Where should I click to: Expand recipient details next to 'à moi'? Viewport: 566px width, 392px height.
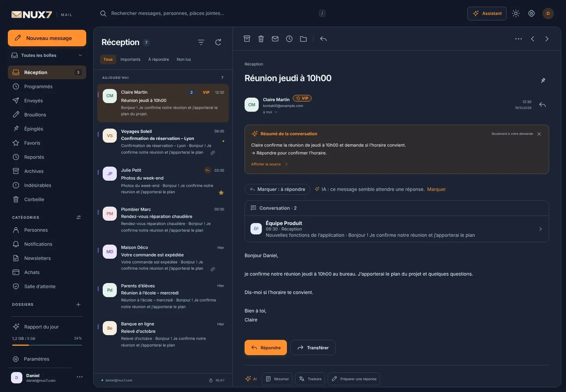pyautogui.click(x=276, y=112)
